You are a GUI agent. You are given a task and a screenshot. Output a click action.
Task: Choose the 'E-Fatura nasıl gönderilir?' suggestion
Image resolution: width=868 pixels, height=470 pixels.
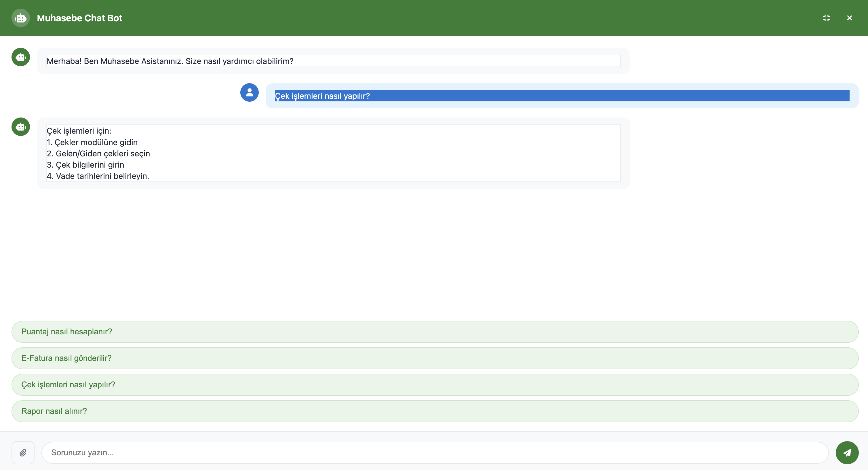(435, 358)
